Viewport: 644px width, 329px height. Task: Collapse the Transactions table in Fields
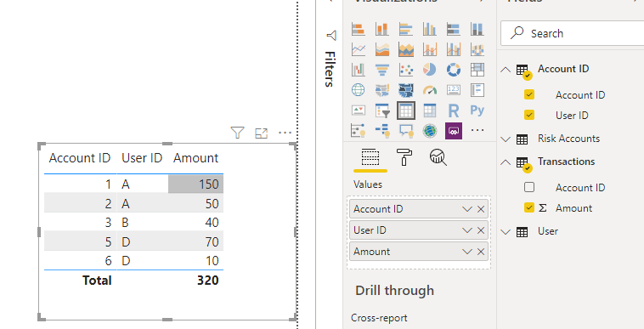[x=506, y=162]
